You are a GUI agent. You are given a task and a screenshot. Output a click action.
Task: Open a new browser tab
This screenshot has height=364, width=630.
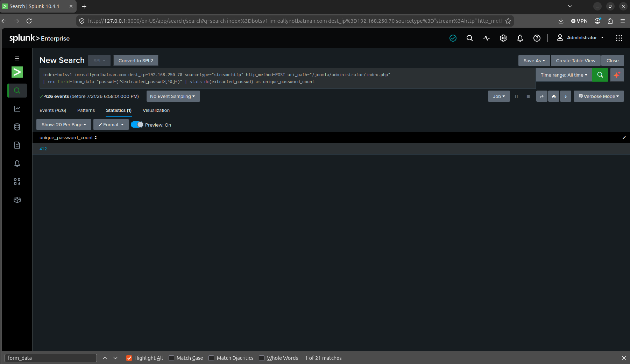pos(84,6)
